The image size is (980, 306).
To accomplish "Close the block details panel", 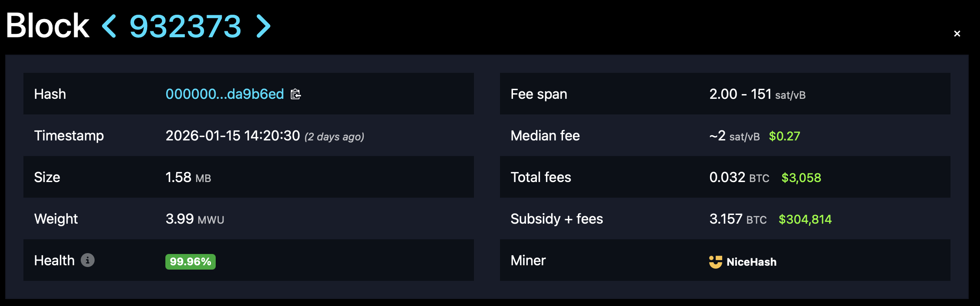I will [x=957, y=34].
